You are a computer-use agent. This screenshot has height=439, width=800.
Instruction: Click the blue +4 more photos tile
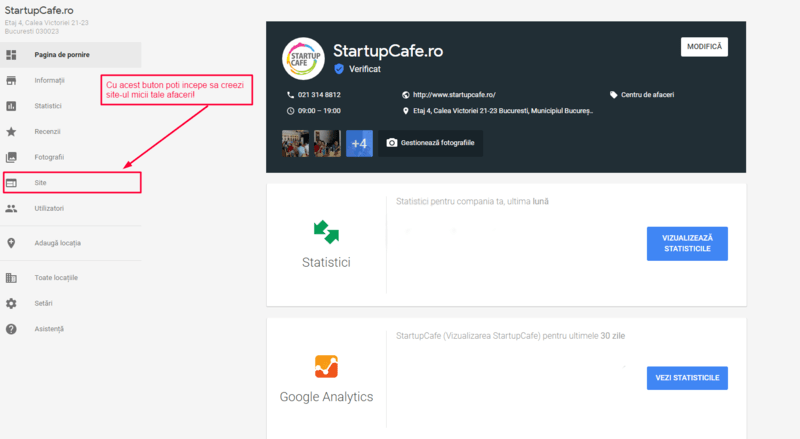(x=359, y=143)
